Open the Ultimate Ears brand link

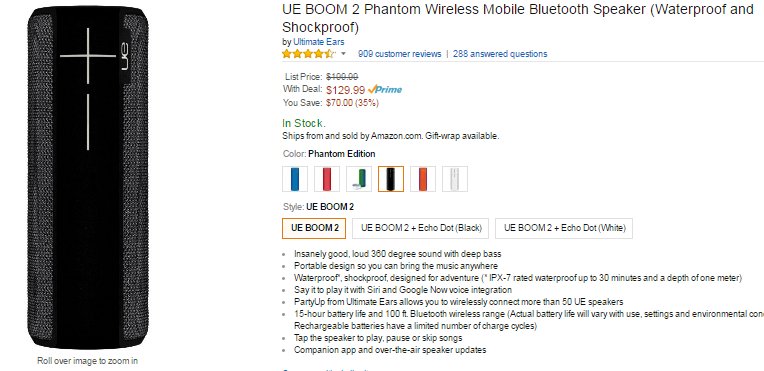click(x=319, y=42)
